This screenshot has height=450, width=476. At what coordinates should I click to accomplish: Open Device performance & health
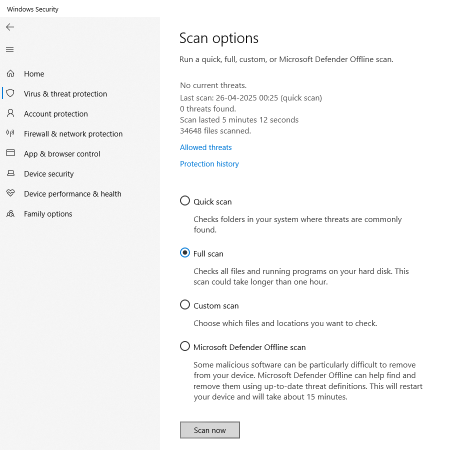click(72, 194)
